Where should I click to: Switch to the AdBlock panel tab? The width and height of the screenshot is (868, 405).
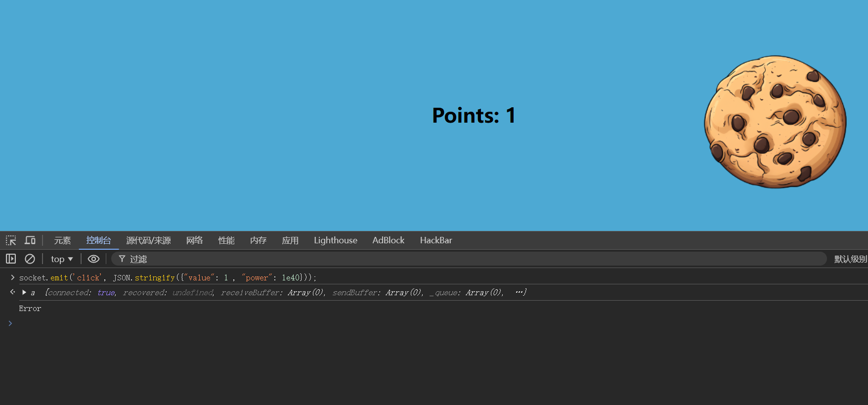point(388,240)
